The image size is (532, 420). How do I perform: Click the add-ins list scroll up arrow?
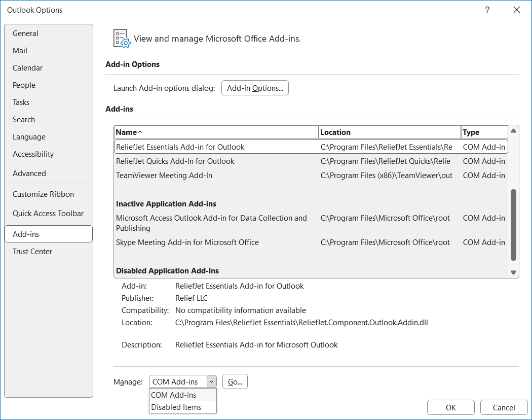pyautogui.click(x=513, y=131)
